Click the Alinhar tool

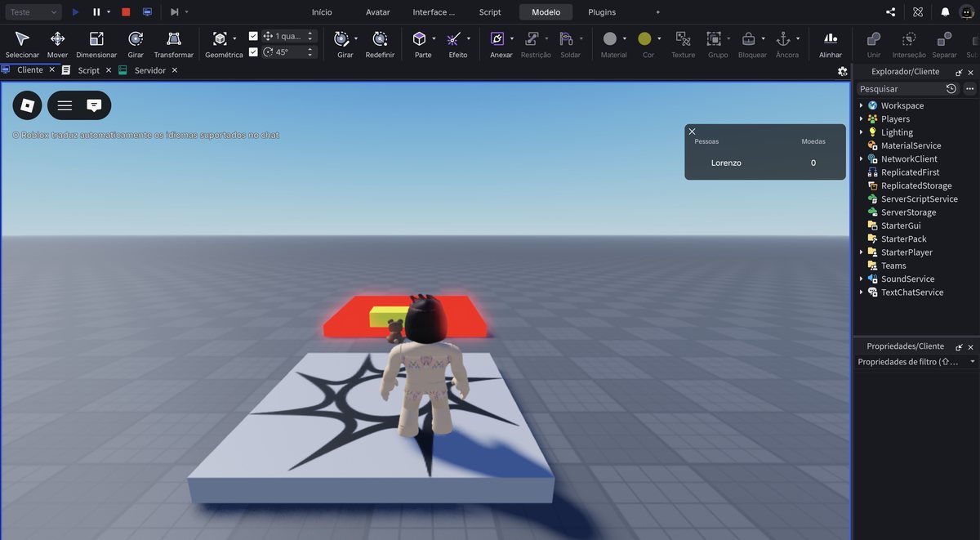pos(831,44)
